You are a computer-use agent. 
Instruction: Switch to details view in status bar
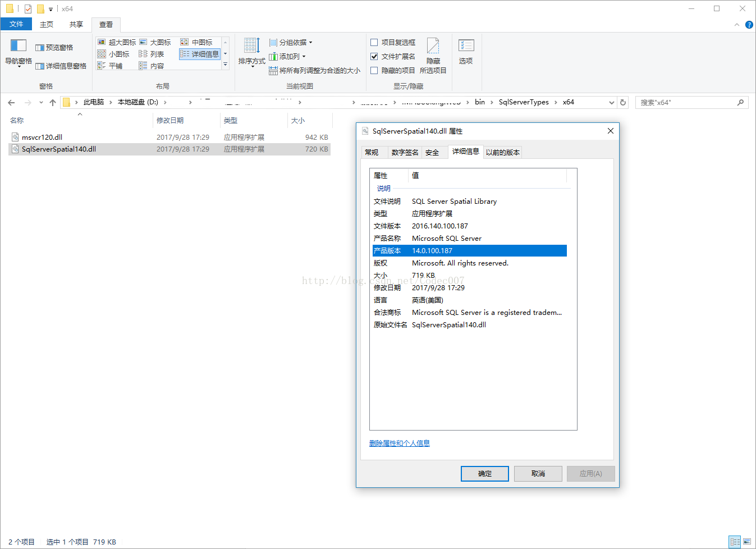[x=735, y=542]
